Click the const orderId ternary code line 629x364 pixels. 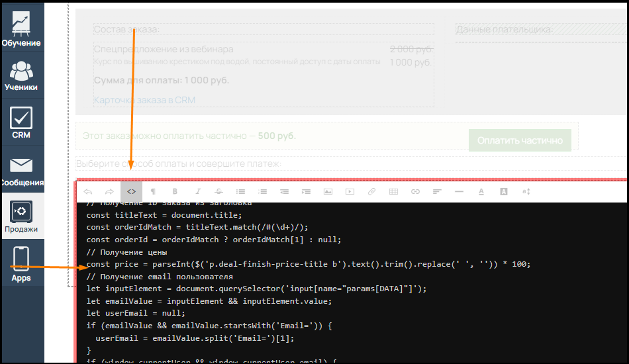(214, 240)
